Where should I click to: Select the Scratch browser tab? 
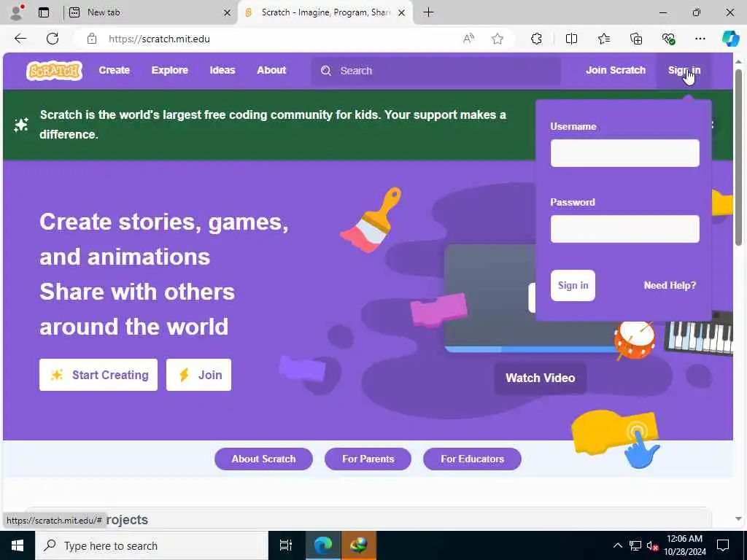click(x=325, y=12)
